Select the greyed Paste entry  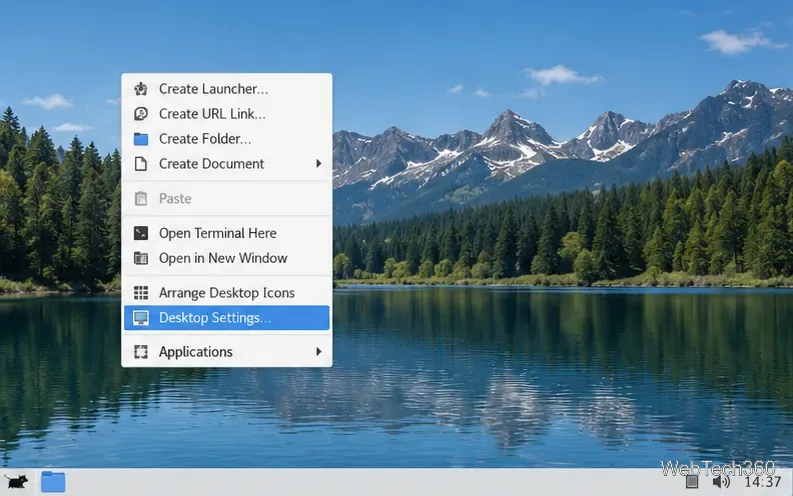(227, 199)
